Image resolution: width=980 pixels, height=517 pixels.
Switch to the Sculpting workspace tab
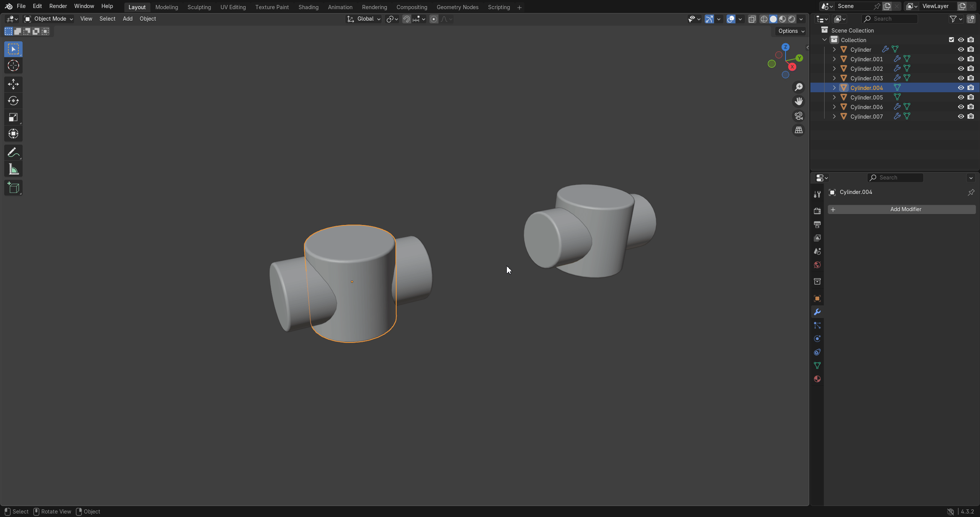click(199, 7)
